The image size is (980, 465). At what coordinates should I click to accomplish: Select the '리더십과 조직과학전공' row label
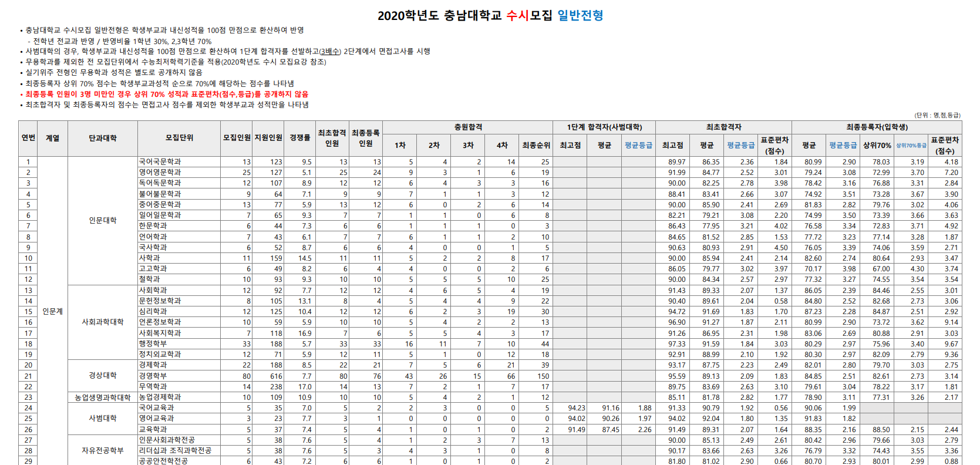[175, 450]
